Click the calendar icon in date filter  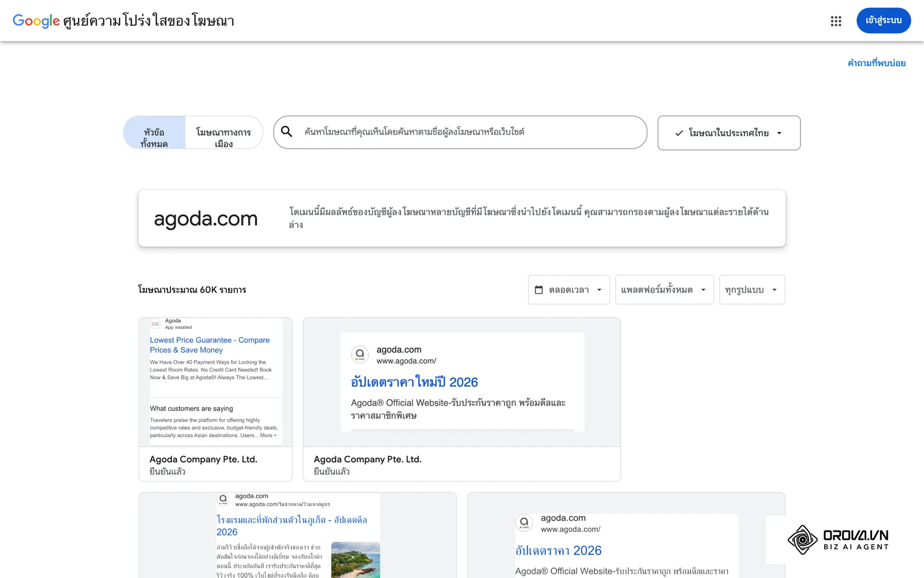point(539,290)
